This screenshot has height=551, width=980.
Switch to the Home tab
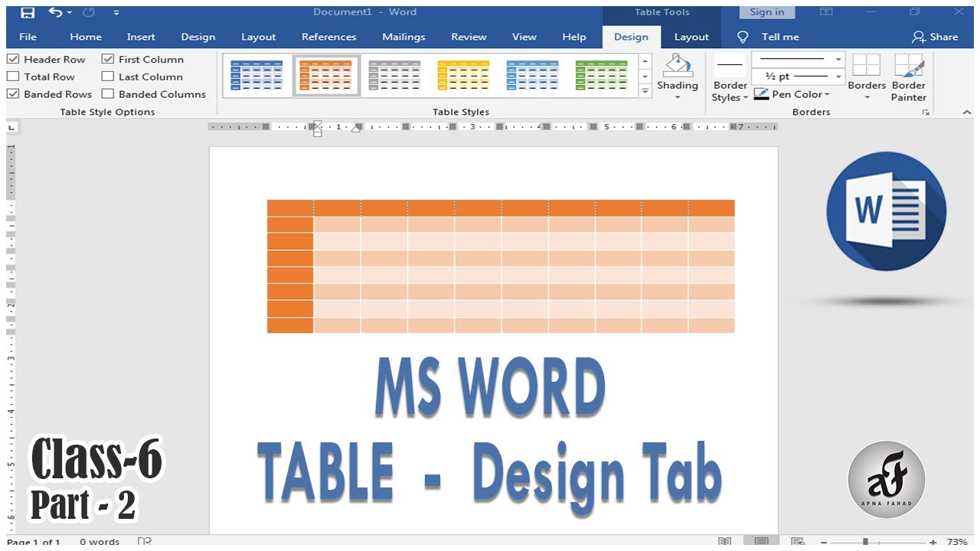point(86,37)
